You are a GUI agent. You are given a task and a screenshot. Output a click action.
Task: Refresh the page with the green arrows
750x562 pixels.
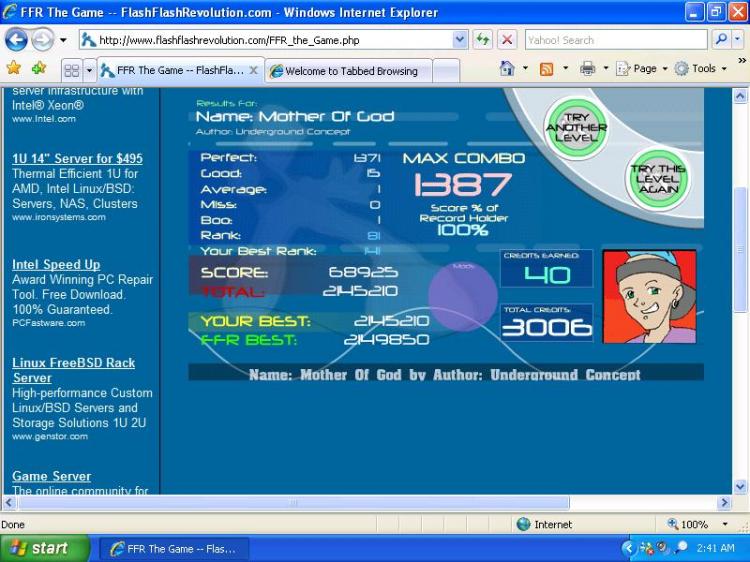click(483, 40)
